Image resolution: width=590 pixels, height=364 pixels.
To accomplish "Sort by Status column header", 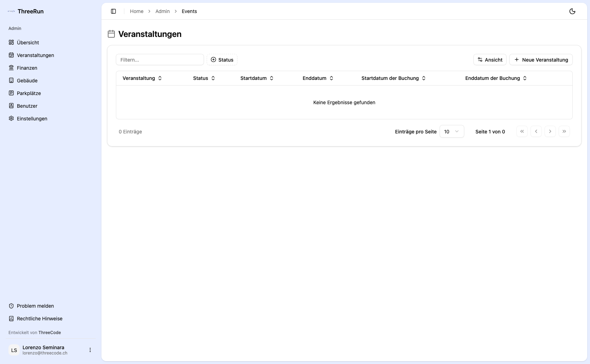I will [204, 78].
